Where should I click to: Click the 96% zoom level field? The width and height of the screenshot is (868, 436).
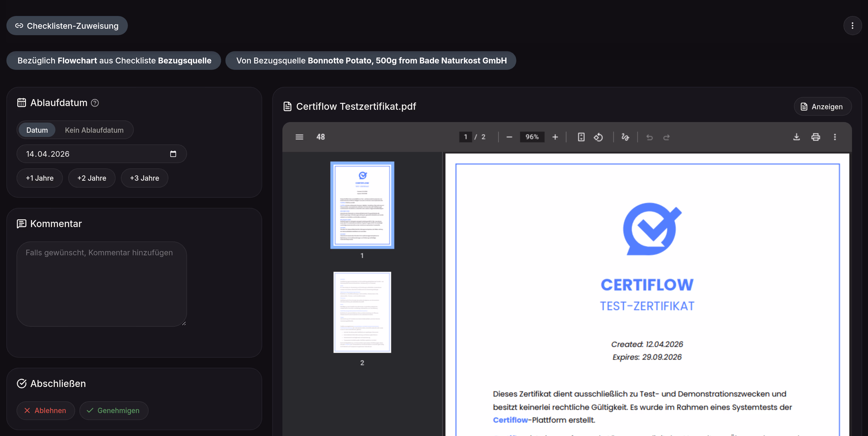[x=532, y=137]
